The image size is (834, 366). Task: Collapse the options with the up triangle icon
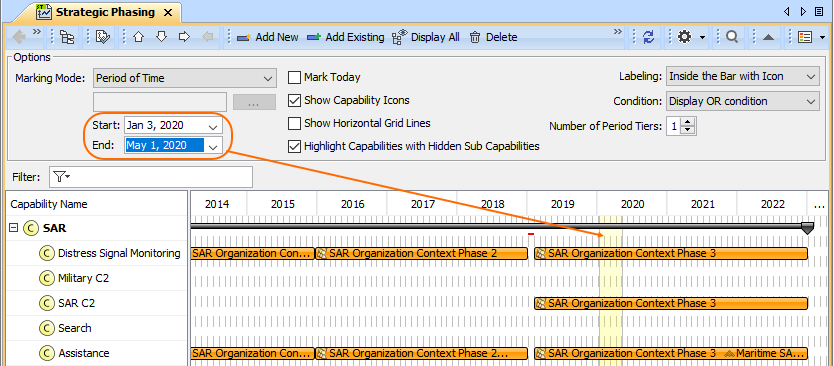coord(768,37)
